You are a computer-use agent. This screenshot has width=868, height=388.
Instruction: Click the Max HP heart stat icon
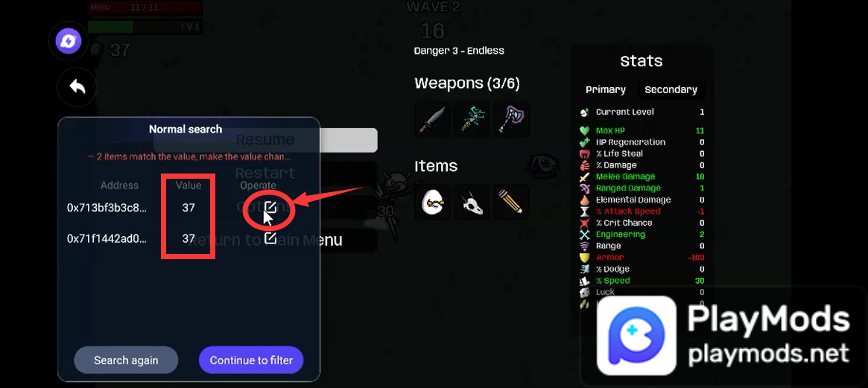(x=585, y=131)
